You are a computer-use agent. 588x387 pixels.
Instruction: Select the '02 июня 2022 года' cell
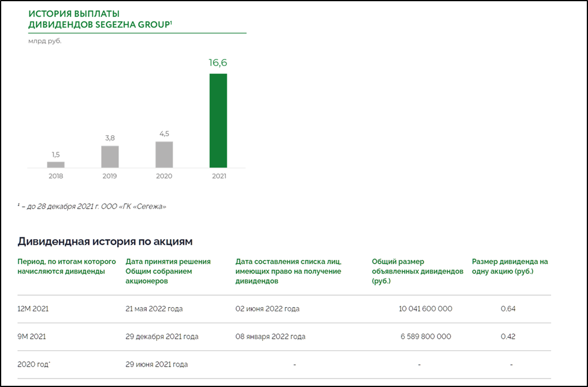pos(268,309)
